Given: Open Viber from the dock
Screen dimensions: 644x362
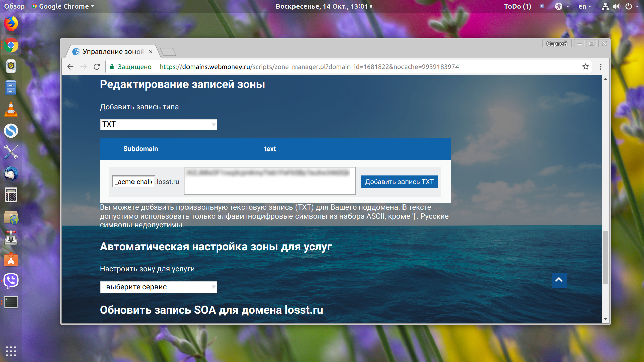Looking at the screenshot, I should click(11, 281).
